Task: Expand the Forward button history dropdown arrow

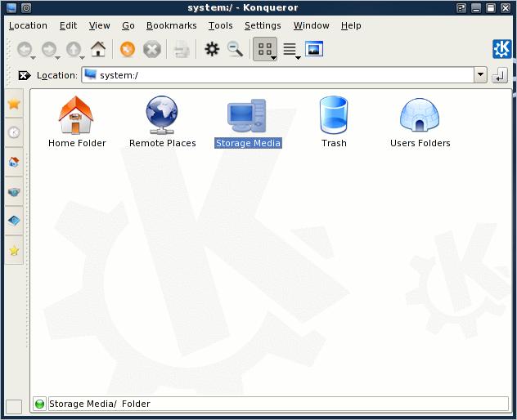Action: [x=57, y=58]
